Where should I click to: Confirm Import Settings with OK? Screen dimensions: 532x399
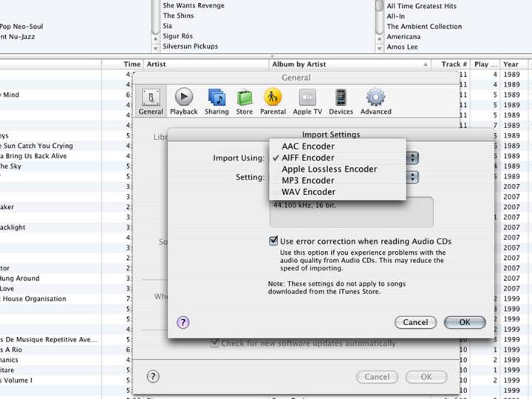coord(465,322)
